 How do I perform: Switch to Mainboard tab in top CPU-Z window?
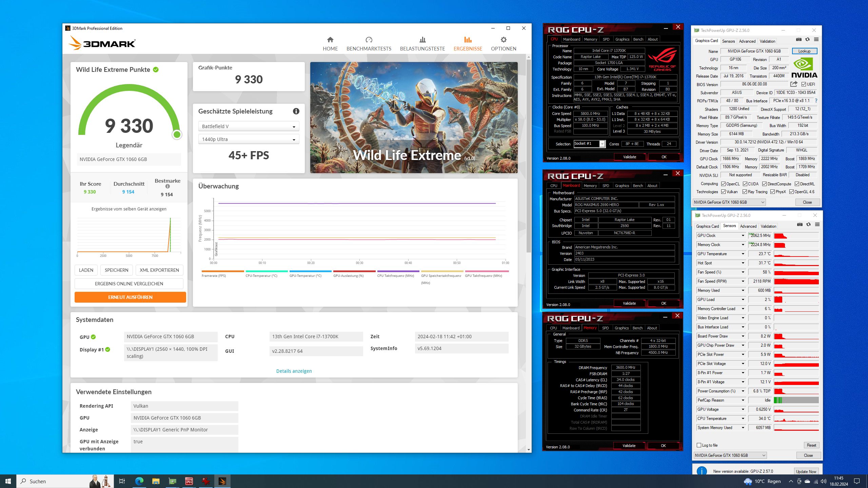pyautogui.click(x=571, y=39)
